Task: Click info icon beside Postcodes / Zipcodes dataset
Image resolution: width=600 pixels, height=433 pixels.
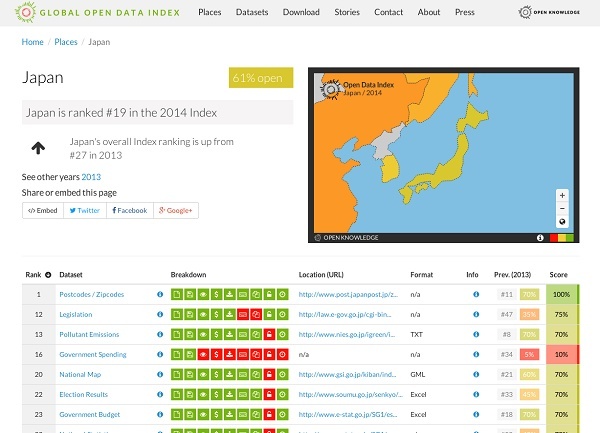Action: (160, 295)
